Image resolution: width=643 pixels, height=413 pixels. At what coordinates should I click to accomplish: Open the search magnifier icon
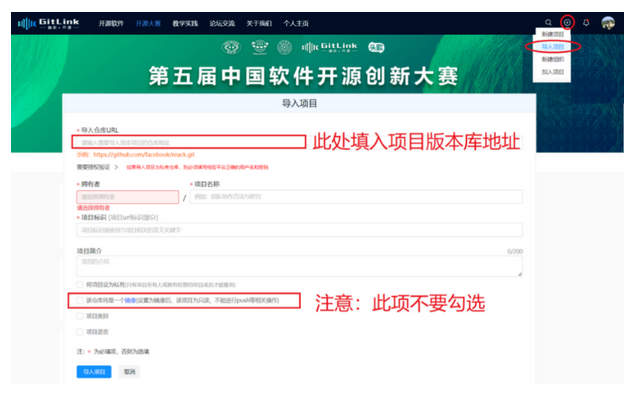point(548,21)
